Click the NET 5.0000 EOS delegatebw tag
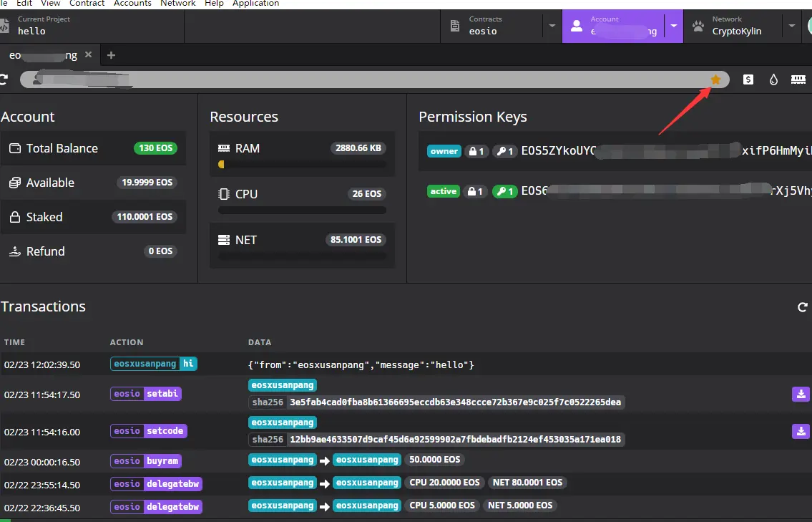The width and height of the screenshot is (812, 522). [x=520, y=506]
